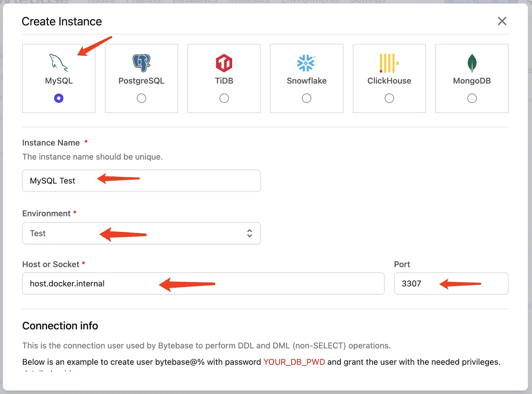Click the Instance Name field label
Viewport: 532px width, 394px height.
click(x=51, y=143)
